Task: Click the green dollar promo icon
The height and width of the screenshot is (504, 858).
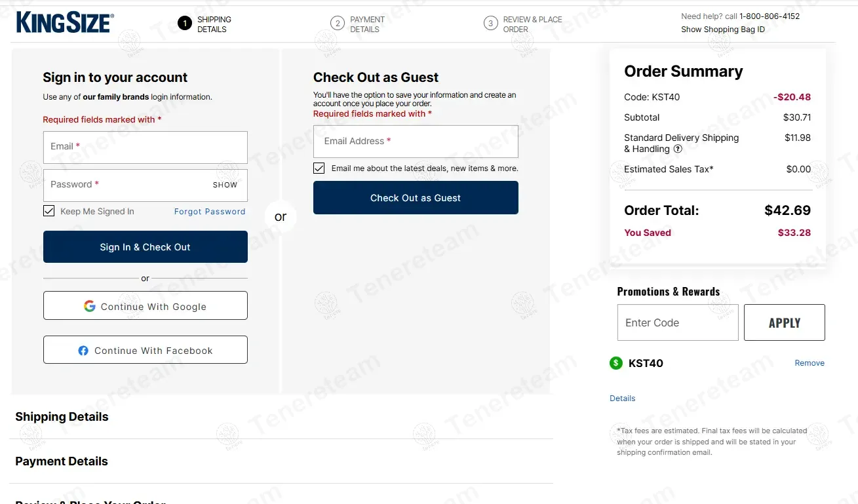Action: pos(615,363)
